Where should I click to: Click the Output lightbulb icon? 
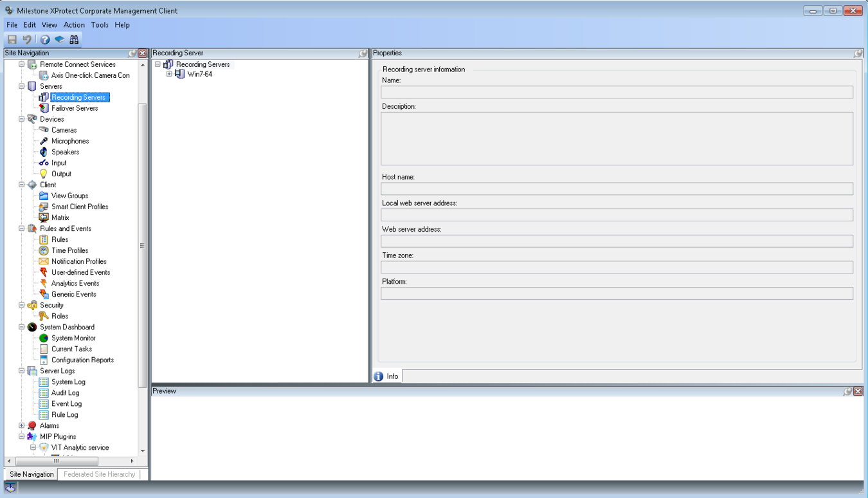pyautogui.click(x=44, y=174)
